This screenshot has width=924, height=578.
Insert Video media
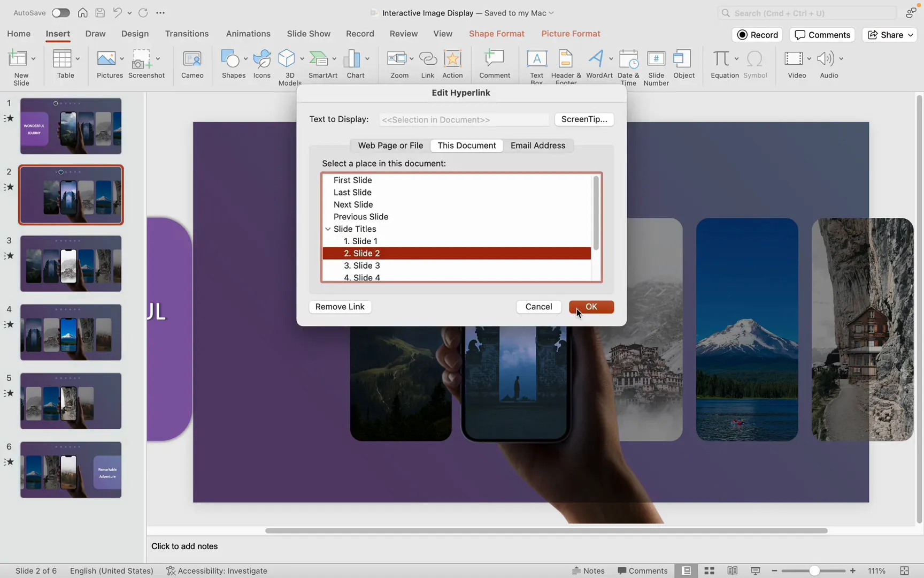(x=794, y=59)
